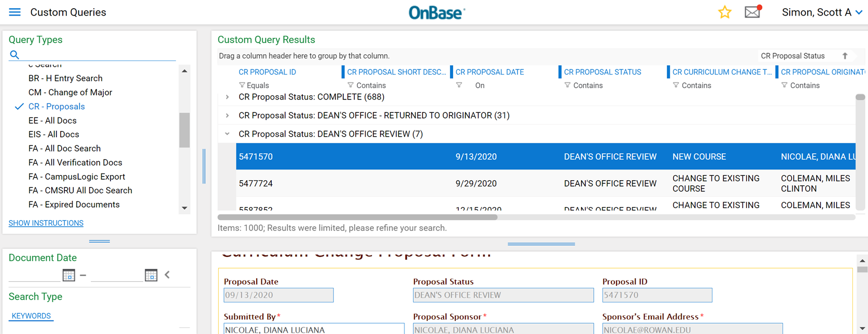
Task: Click the Proposal Sponsor form field
Action: click(x=503, y=329)
